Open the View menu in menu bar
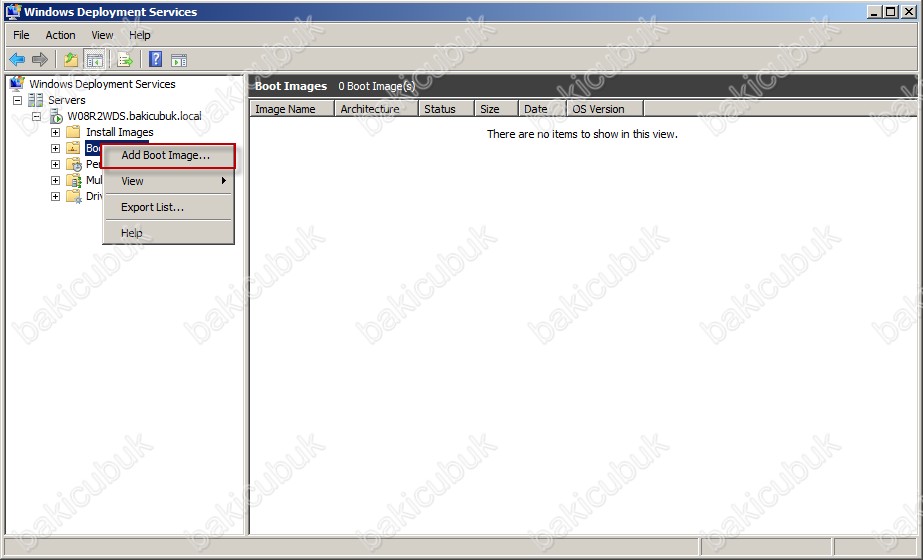This screenshot has width=923, height=560. [x=102, y=35]
